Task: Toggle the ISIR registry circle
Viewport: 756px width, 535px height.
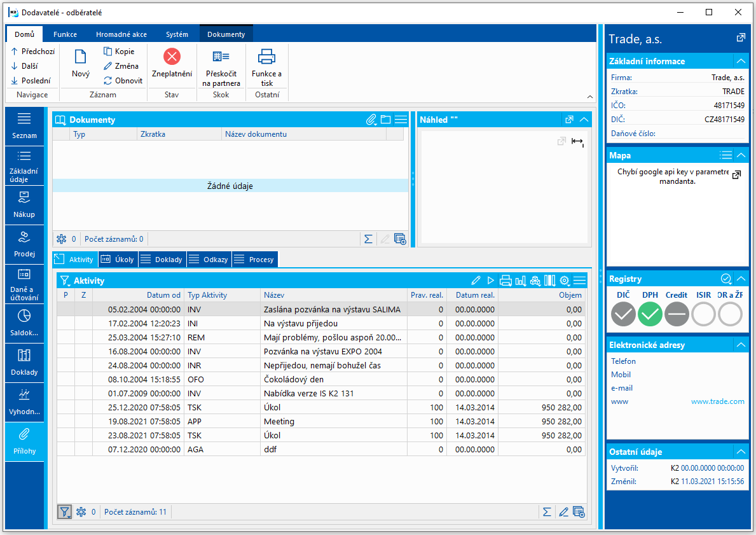Action: click(x=703, y=314)
